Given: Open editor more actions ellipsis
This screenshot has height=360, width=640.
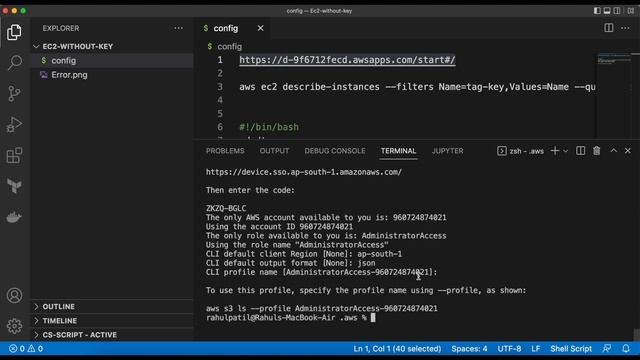Looking at the screenshot, I should pos(625,28).
